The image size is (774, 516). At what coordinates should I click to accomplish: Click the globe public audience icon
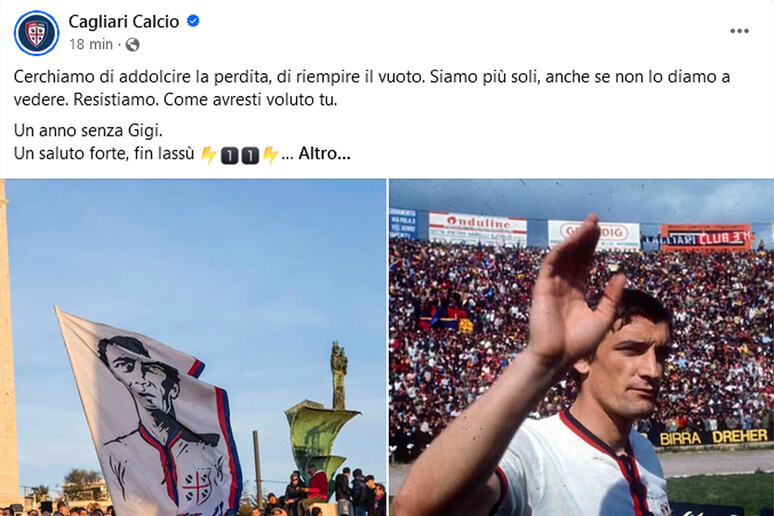pyautogui.click(x=132, y=45)
